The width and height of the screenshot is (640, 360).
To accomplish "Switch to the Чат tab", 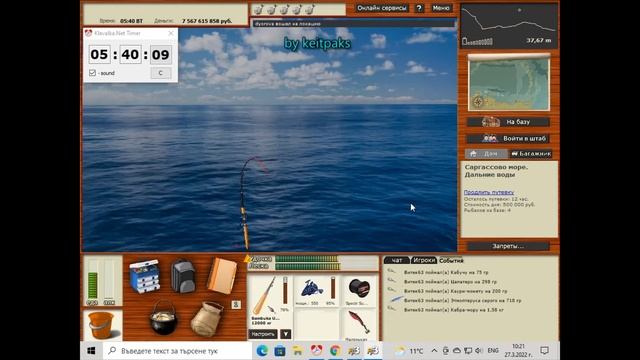I will (x=396, y=260).
